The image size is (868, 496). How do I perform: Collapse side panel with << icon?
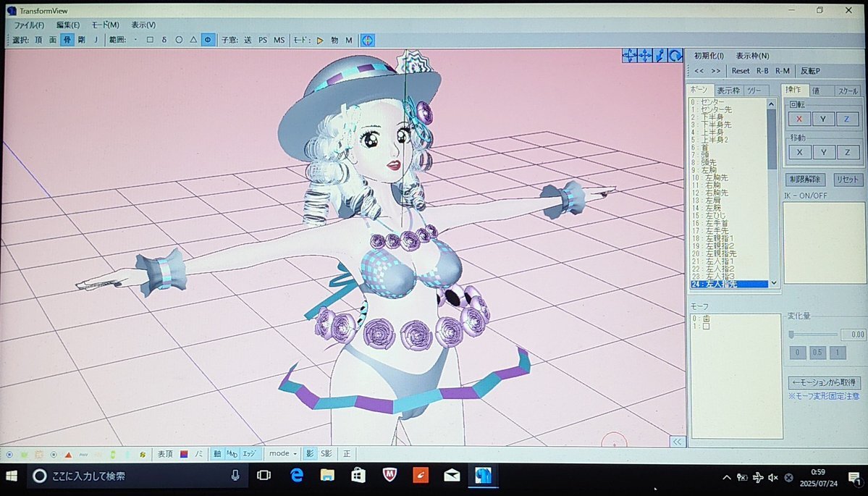click(677, 441)
